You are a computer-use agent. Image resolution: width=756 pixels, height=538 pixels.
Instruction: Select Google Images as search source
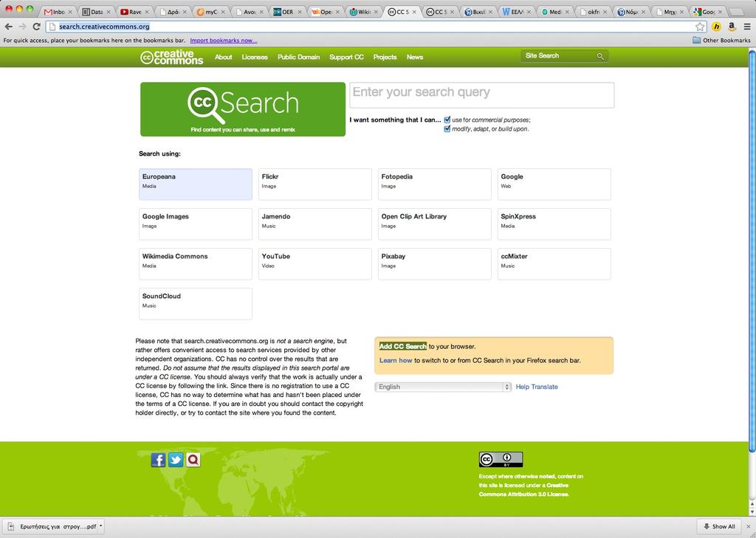pos(195,224)
